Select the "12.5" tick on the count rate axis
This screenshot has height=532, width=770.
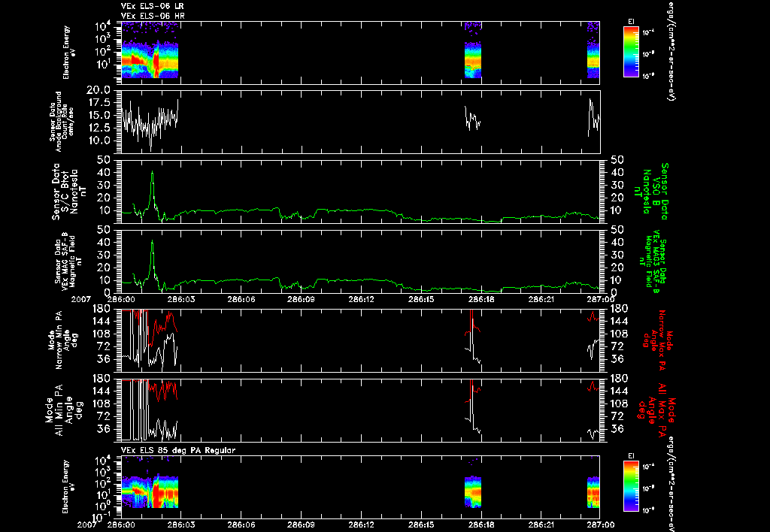coord(99,128)
